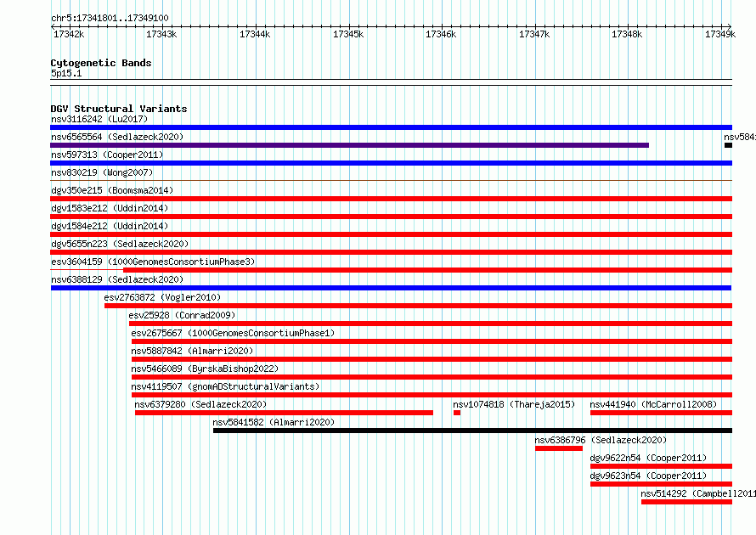Click the small black block at right edge

tap(728, 145)
